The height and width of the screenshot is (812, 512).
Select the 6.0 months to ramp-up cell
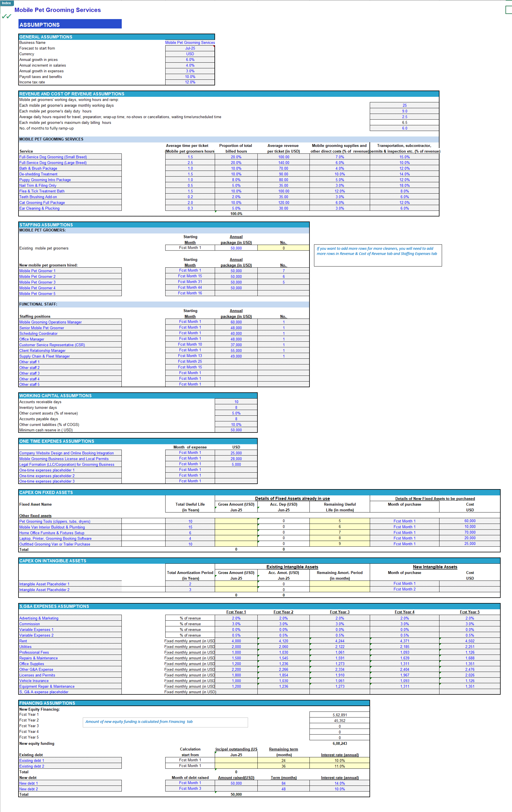pyautogui.click(x=404, y=128)
